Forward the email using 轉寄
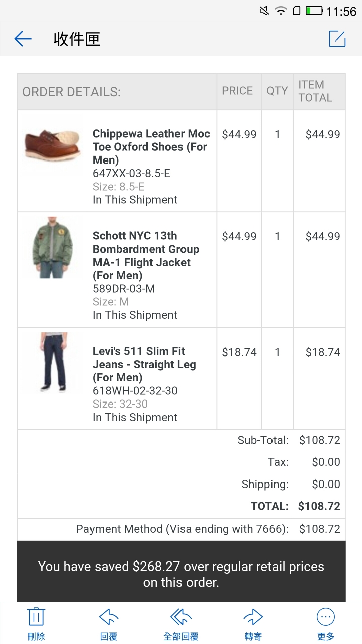 tap(253, 623)
